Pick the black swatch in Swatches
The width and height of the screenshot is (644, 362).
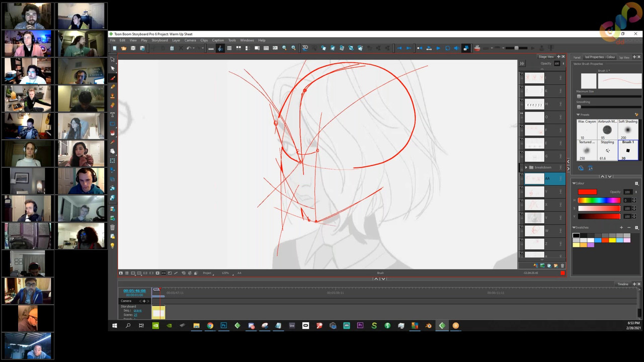click(576, 235)
